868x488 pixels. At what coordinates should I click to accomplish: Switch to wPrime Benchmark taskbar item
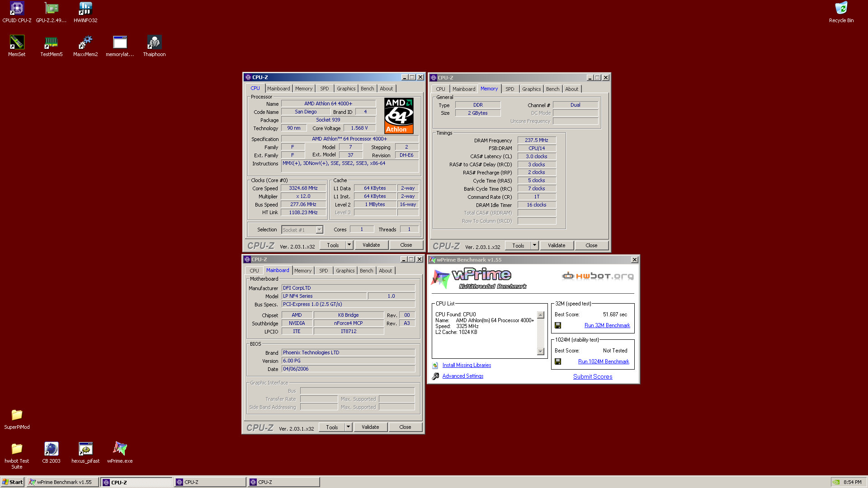pos(62,482)
